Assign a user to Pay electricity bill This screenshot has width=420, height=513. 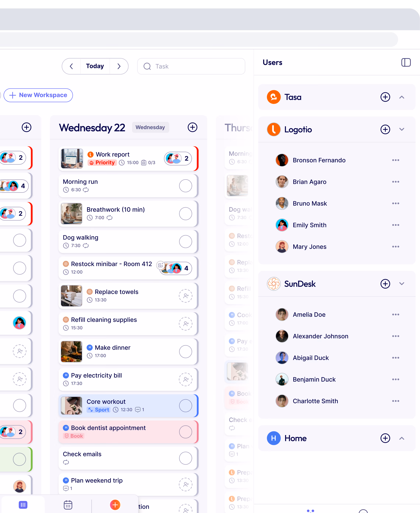pos(185,379)
